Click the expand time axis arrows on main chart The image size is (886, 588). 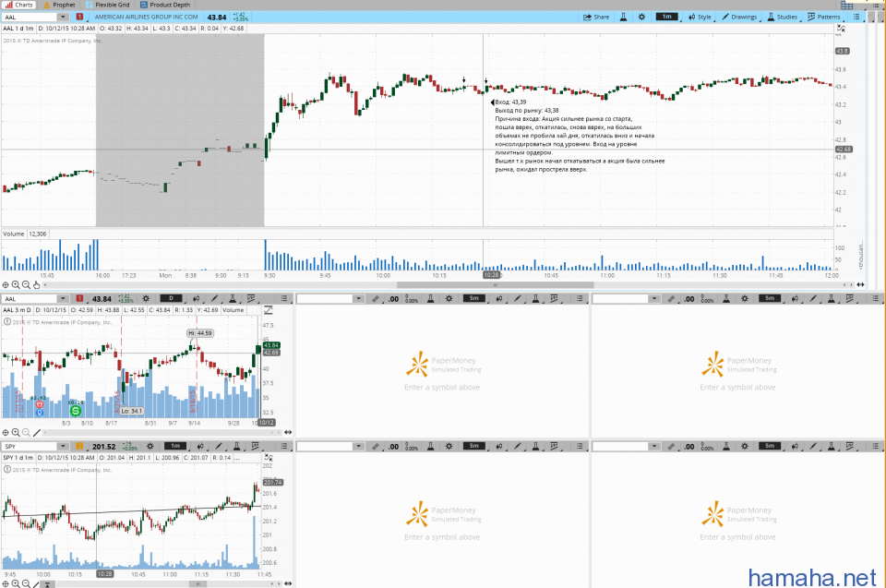click(860, 285)
